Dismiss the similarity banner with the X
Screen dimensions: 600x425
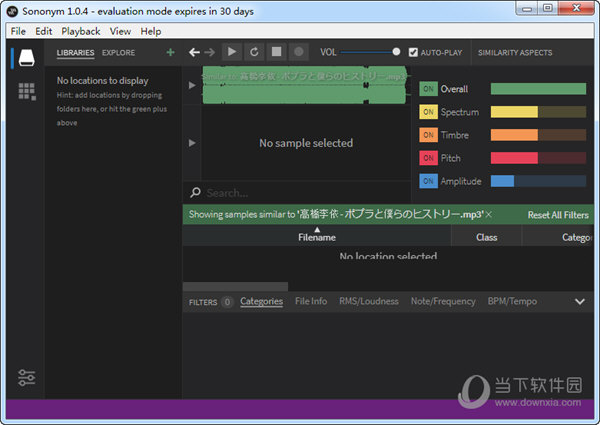pos(489,215)
